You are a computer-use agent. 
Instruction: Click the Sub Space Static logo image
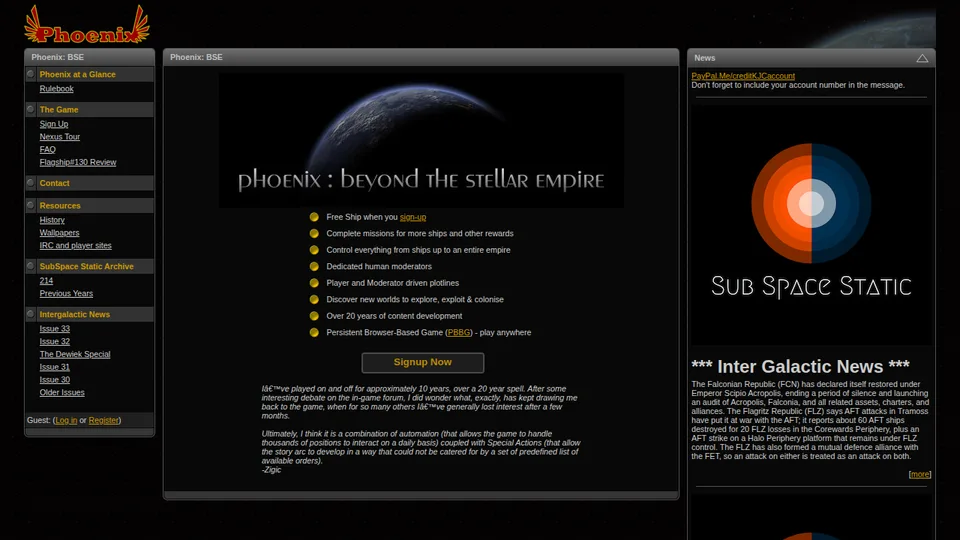(811, 223)
